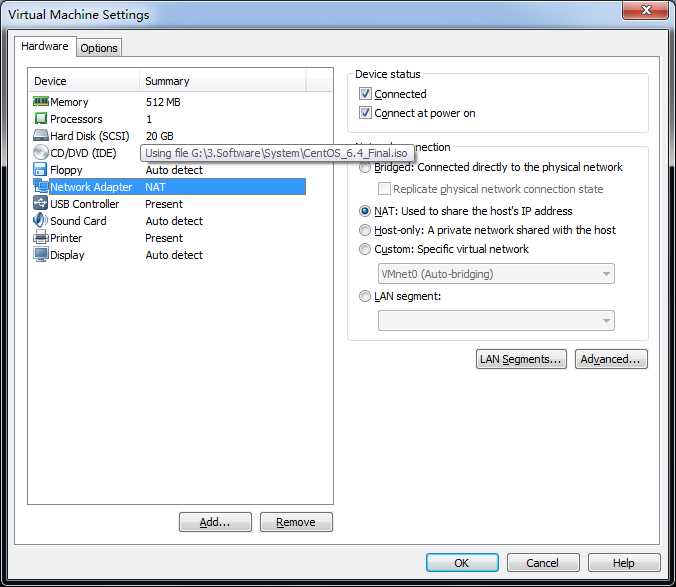
Task: Open the VMnet0 (Auto-bridging) dropdown
Action: click(496, 274)
